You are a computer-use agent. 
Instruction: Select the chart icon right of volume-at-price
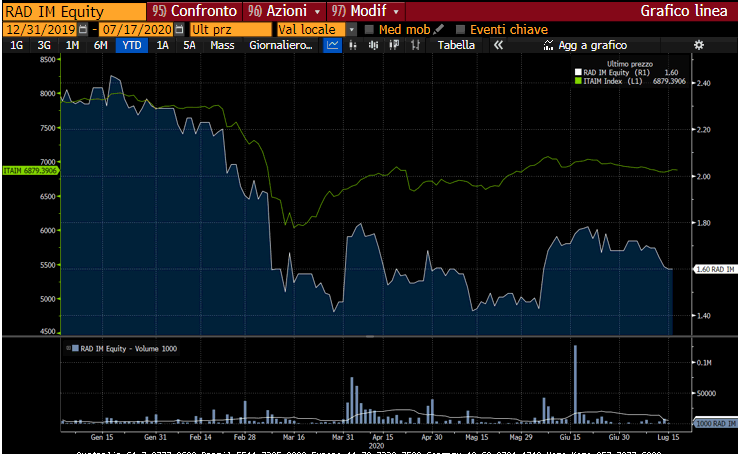click(415, 45)
